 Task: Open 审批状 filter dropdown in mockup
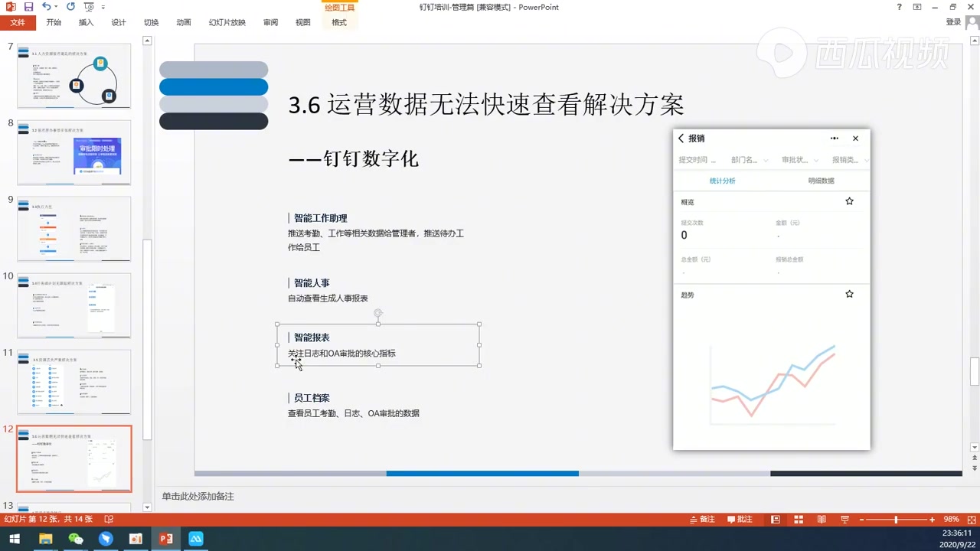[x=799, y=160]
